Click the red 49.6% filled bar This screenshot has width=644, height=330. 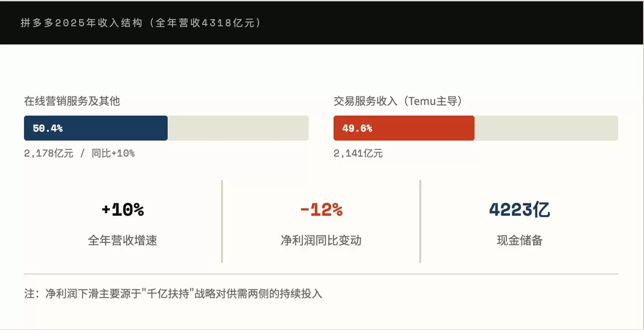point(404,128)
